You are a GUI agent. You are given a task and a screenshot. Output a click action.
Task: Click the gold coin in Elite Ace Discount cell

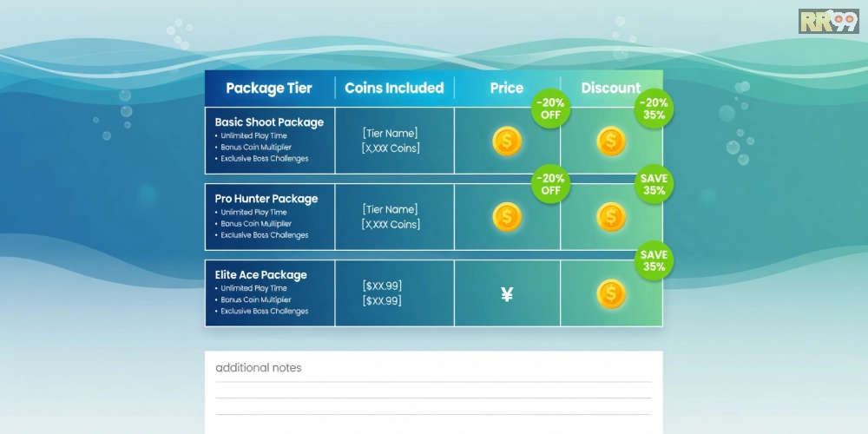click(x=611, y=293)
